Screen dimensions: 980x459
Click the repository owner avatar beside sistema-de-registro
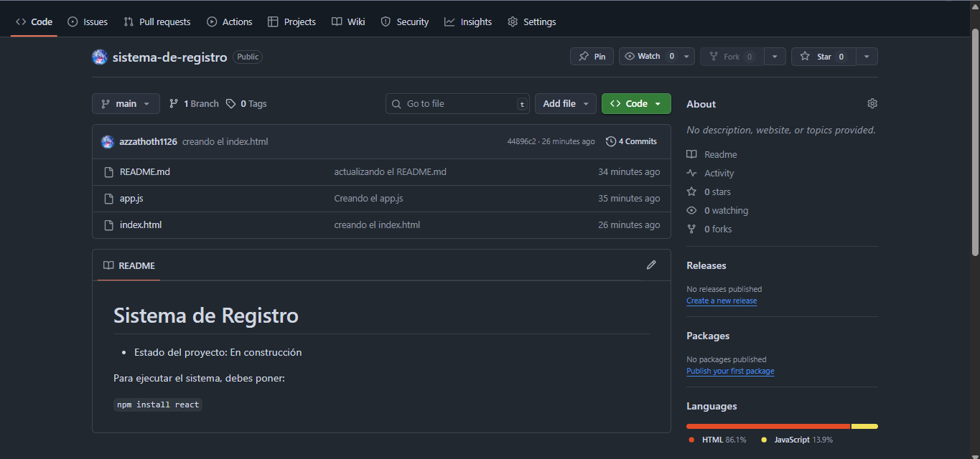pos(100,57)
